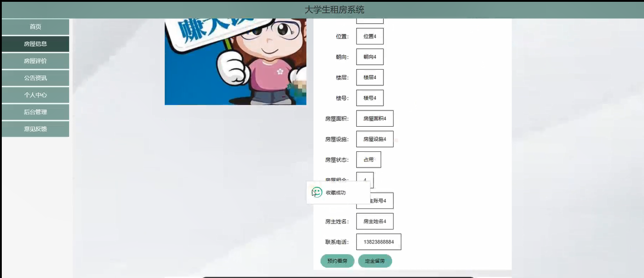Click the 收藏成功 toast notification
The image size is (644, 278).
[x=337, y=192]
